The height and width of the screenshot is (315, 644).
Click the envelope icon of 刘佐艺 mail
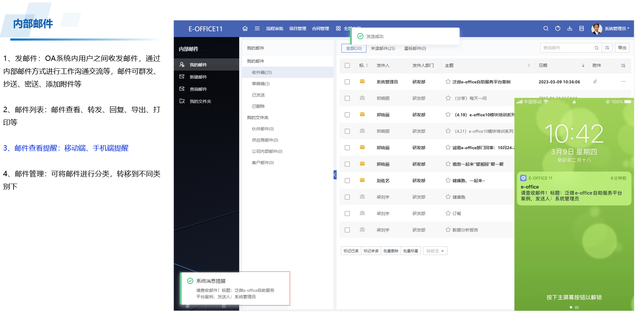tap(362, 180)
